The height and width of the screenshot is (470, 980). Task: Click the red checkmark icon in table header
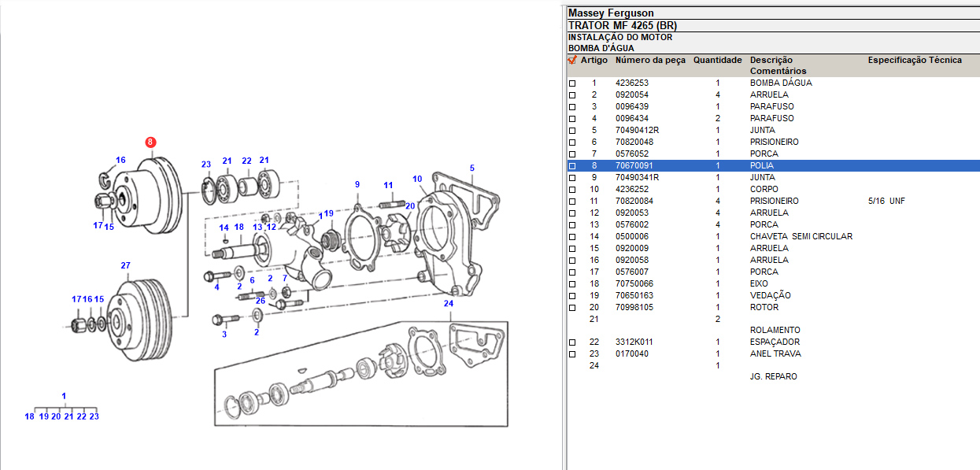(572, 60)
